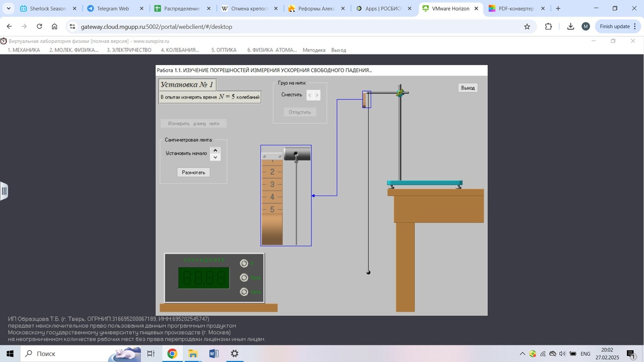This screenshot has height=362, width=644.
Task: Click the Finish update button
Action: click(x=614, y=26)
